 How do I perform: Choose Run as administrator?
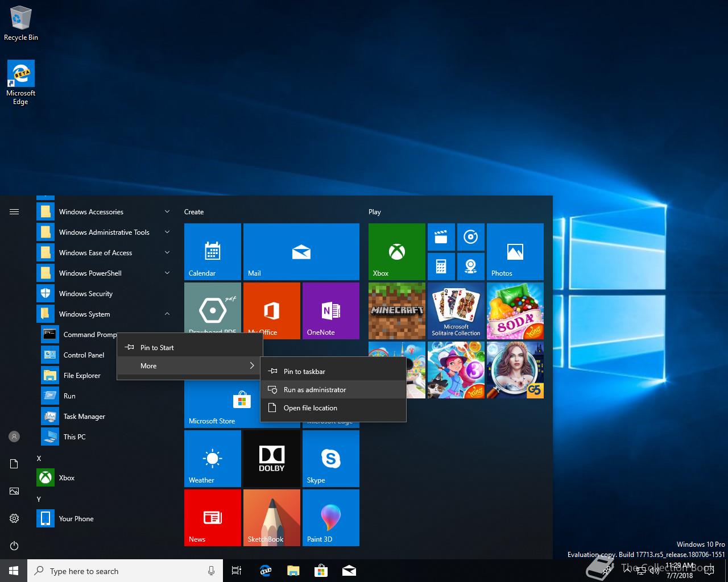[333, 389]
